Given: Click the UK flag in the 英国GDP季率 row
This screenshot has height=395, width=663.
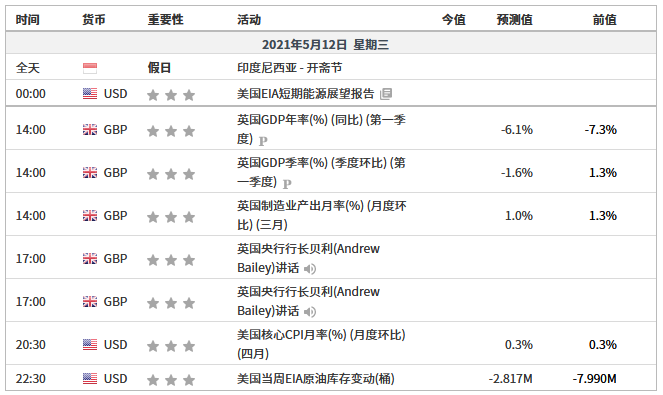Looking at the screenshot, I should pyautogui.click(x=90, y=173).
